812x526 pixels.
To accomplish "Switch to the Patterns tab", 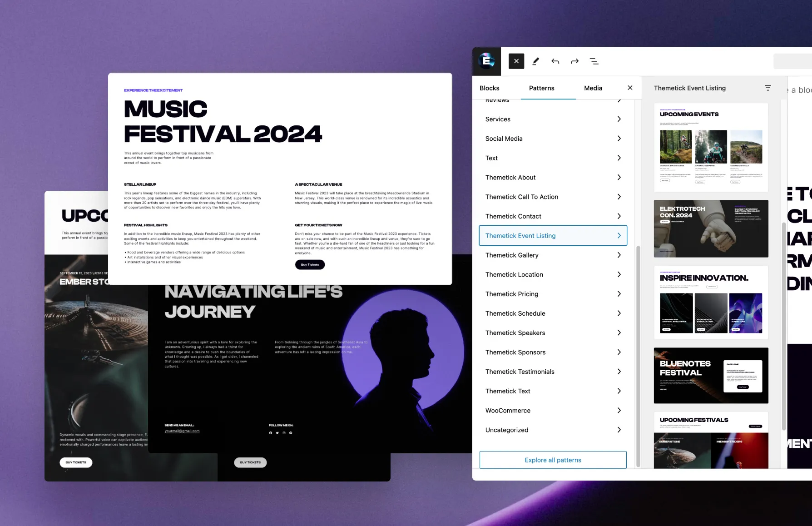I will pos(541,88).
